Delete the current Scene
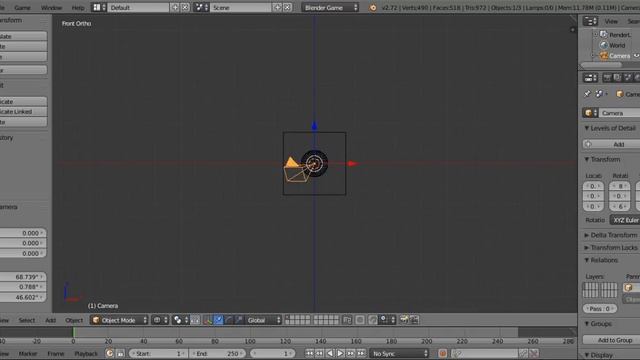640x360 pixels. (x=287, y=7)
